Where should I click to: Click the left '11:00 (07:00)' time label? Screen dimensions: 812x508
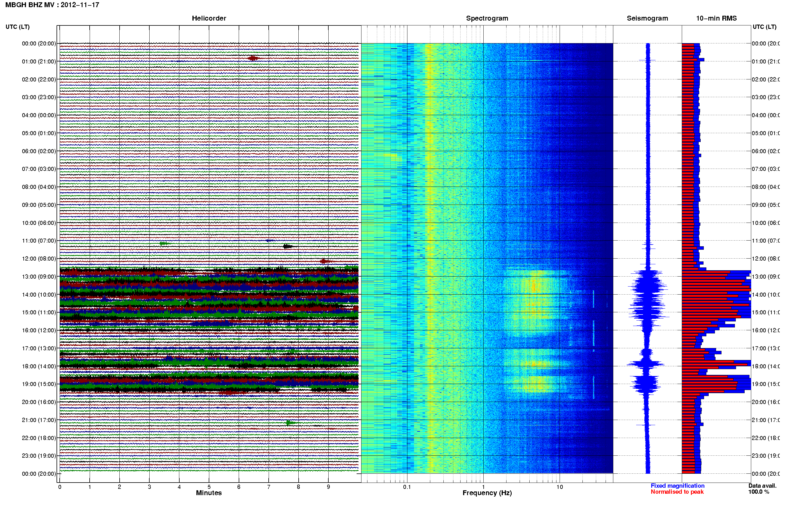coord(39,241)
